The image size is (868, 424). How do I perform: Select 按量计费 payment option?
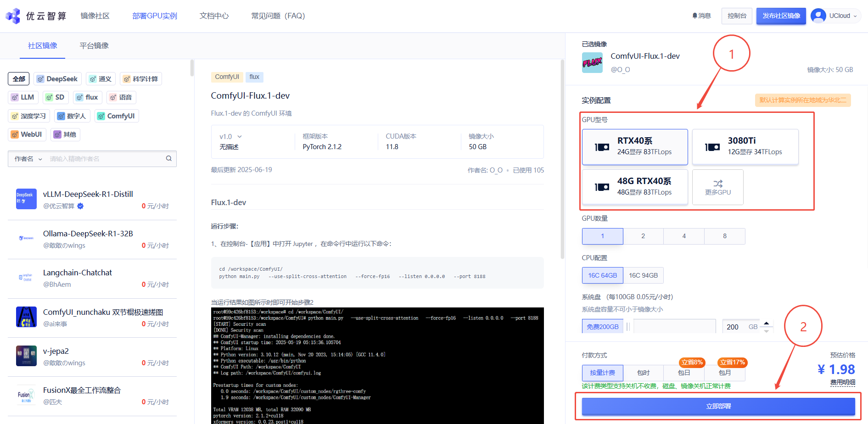[x=602, y=373]
